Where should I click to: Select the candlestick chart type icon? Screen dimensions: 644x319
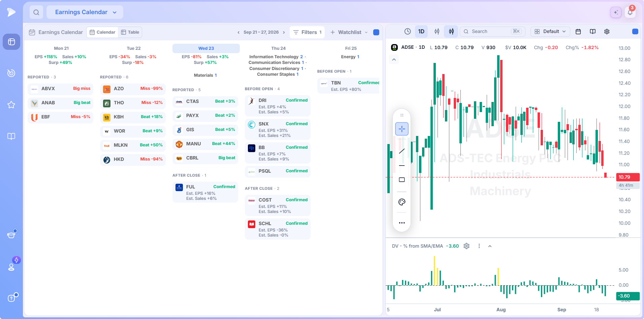point(451,31)
